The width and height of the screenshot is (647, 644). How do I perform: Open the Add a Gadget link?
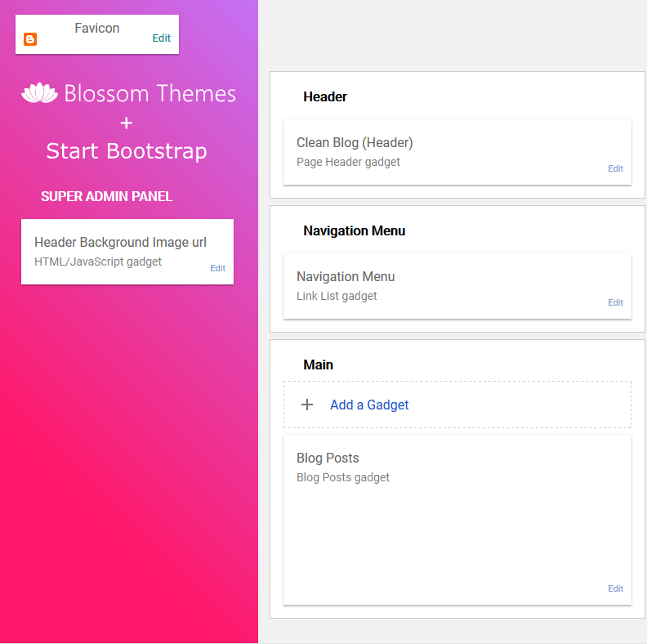[x=369, y=405]
